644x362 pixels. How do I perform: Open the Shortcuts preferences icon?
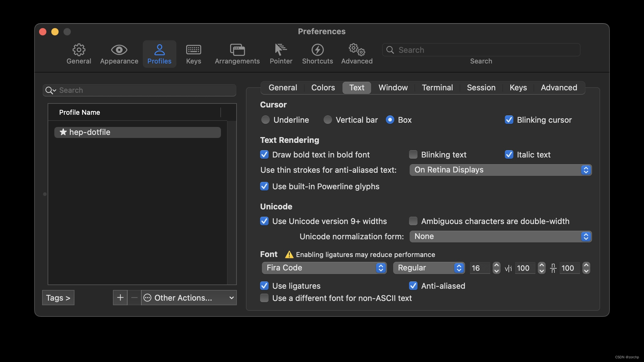[x=317, y=54]
